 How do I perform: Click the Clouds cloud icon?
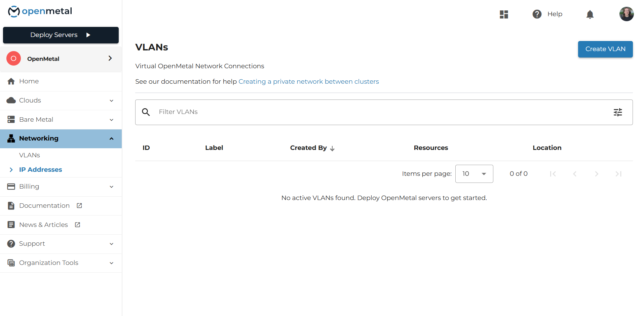point(11,101)
